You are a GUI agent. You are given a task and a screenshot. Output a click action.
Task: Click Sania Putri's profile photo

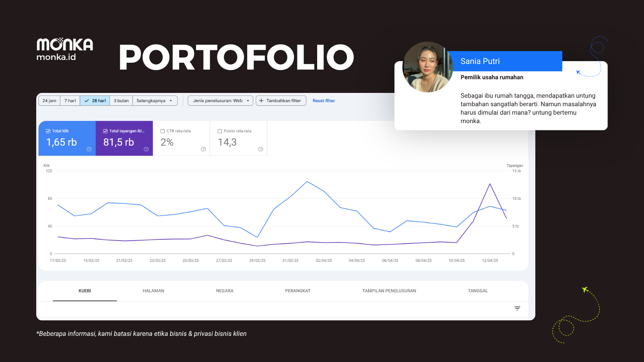pyautogui.click(x=427, y=67)
